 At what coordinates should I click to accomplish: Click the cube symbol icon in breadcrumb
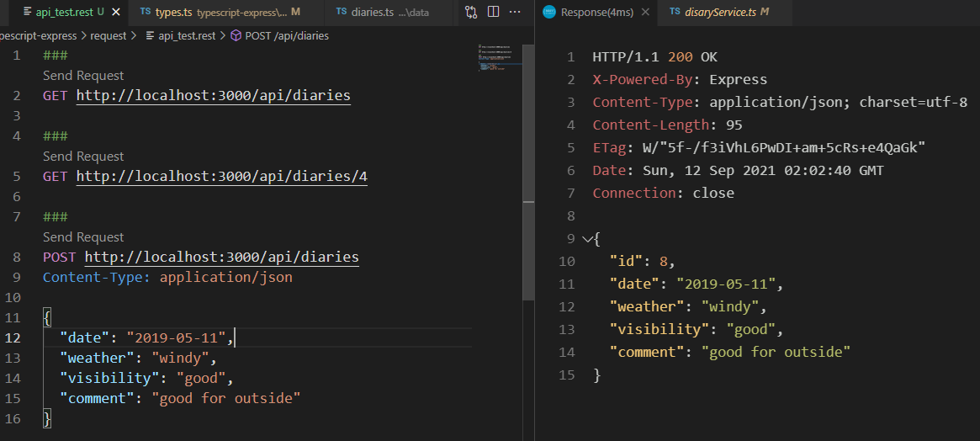click(236, 35)
